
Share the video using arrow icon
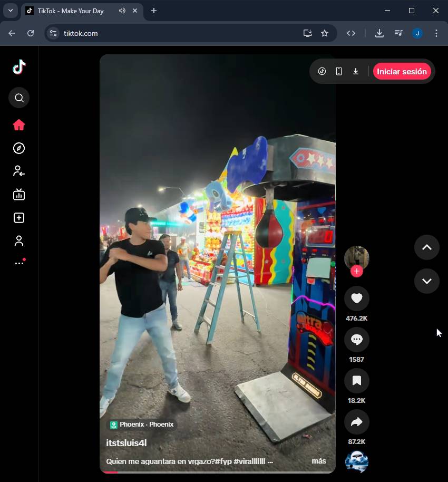356,422
